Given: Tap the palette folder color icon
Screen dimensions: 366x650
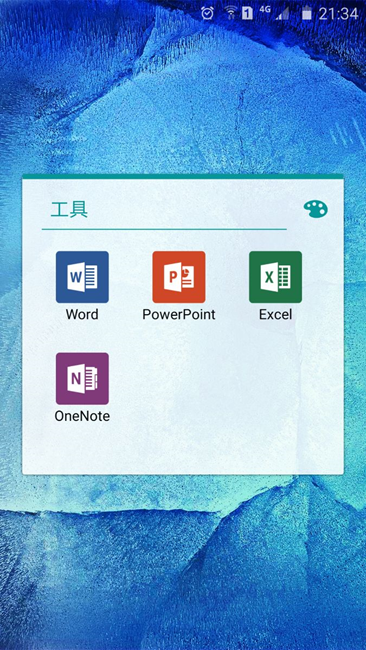Looking at the screenshot, I should 315,209.
